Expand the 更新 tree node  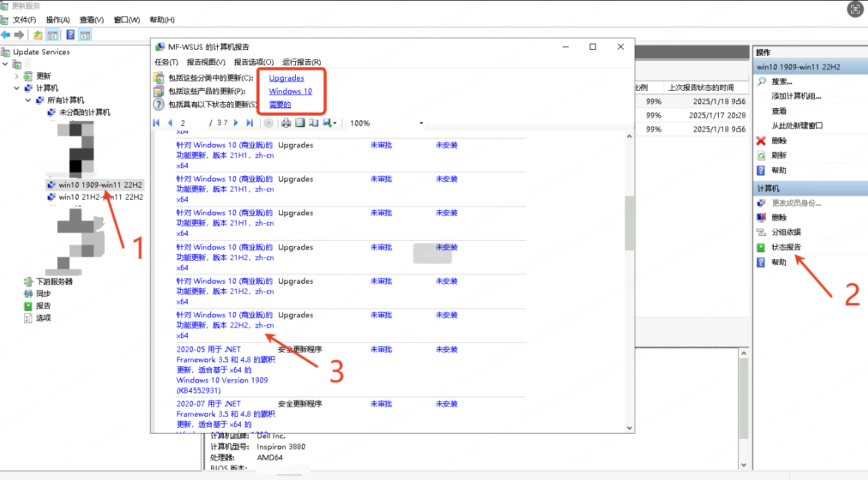[17, 77]
